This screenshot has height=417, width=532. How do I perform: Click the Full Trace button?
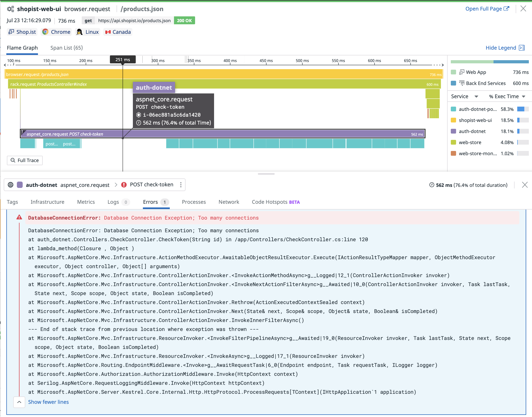(25, 160)
